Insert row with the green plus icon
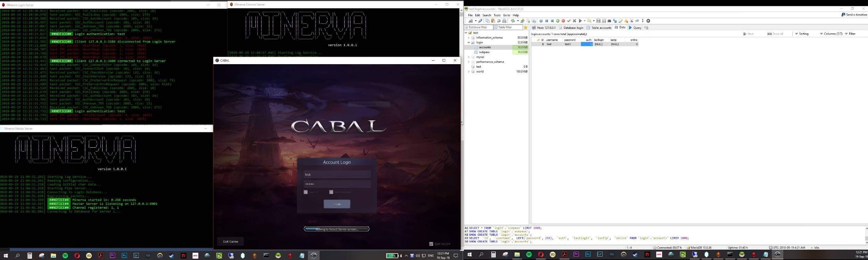Viewport: 868px width, 260px height. pos(558,21)
